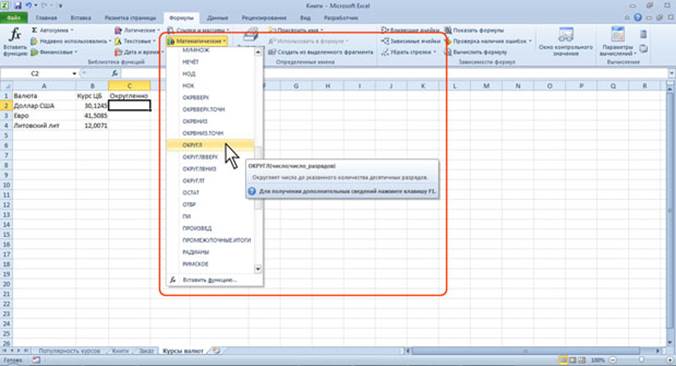Open the AutoSum sigma button
676x366 pixels.
coord(34,30)
